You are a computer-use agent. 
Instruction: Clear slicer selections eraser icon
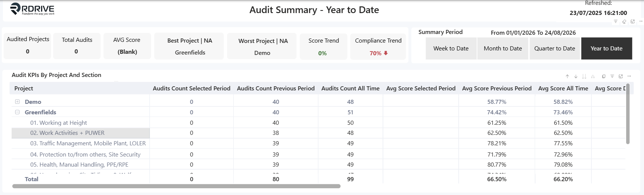coord(624,21)
